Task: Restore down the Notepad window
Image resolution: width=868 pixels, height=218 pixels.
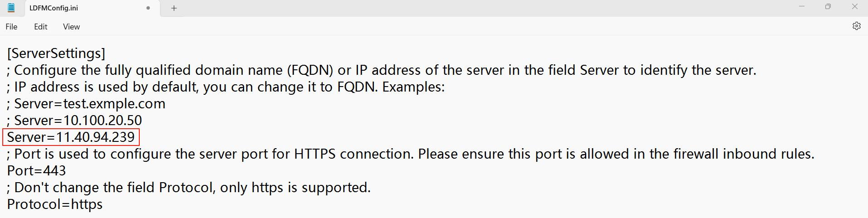Action: point(828,7)
